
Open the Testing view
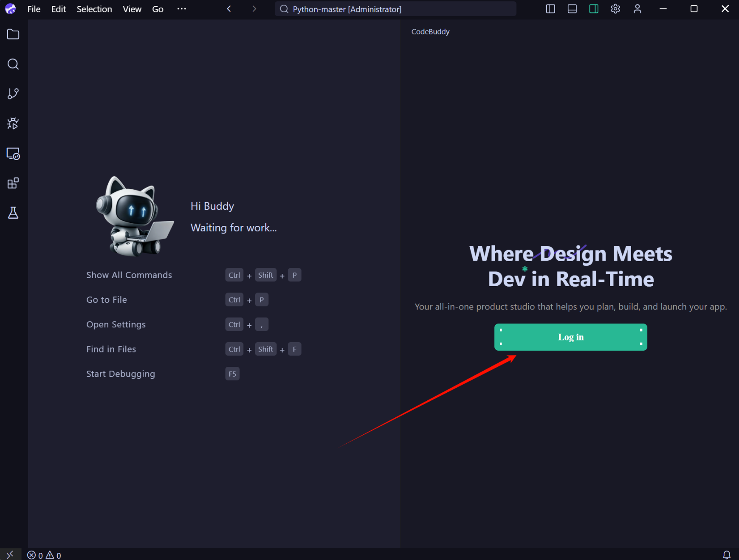[x=13, y=213]
